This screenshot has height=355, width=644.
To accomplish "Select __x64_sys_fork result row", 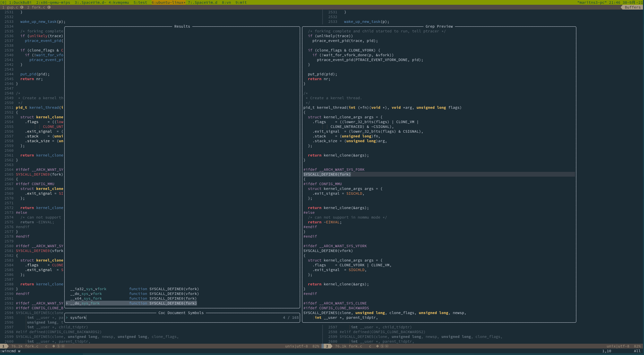I will coord(133,298).
